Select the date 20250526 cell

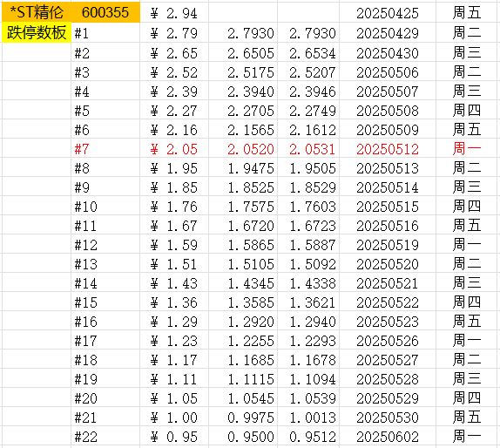tap(388, 341)
